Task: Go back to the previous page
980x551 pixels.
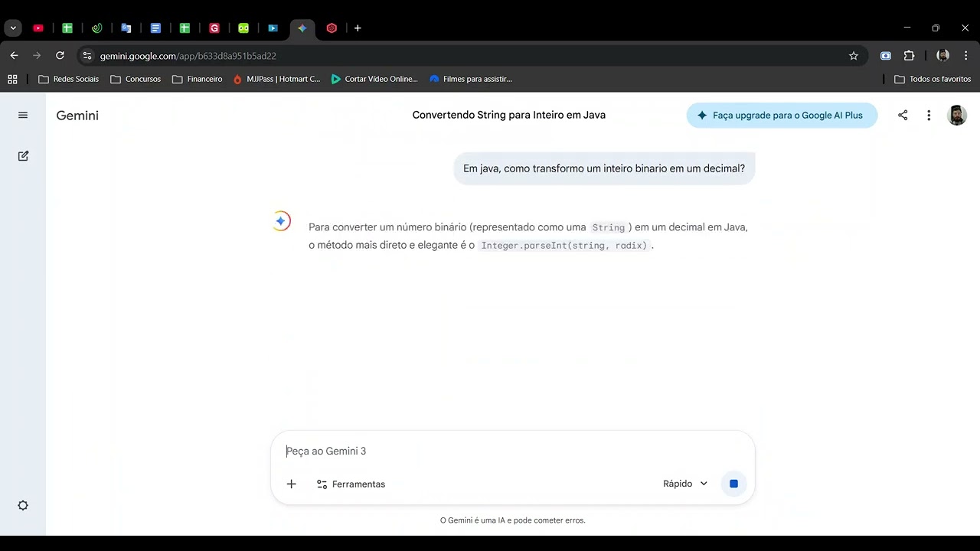Action: click(14, 56)
